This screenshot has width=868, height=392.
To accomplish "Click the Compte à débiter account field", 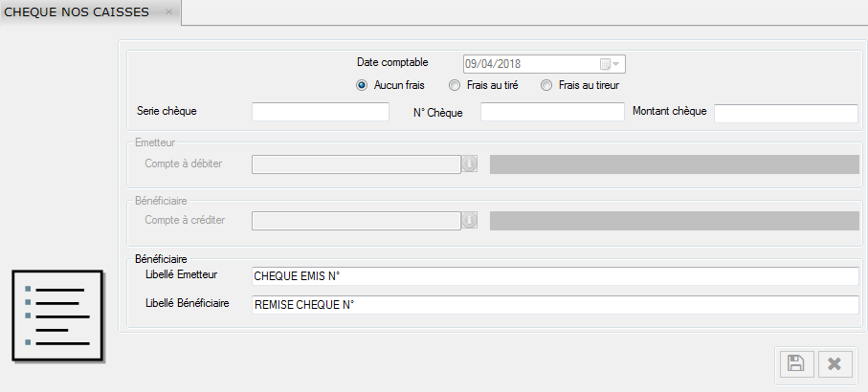I will click(x=355, y=163).
